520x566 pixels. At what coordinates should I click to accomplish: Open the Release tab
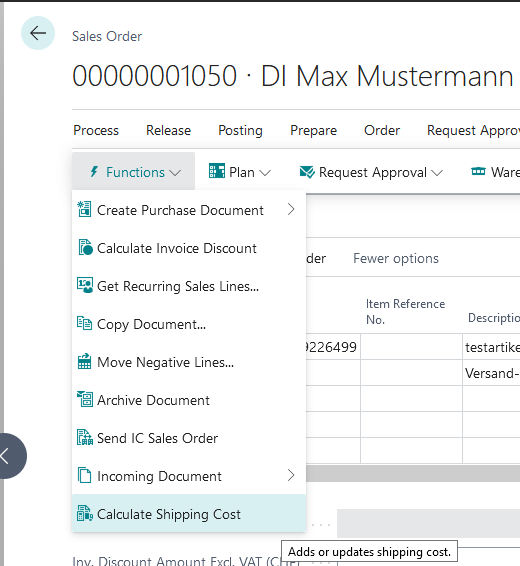click(169, 130)
